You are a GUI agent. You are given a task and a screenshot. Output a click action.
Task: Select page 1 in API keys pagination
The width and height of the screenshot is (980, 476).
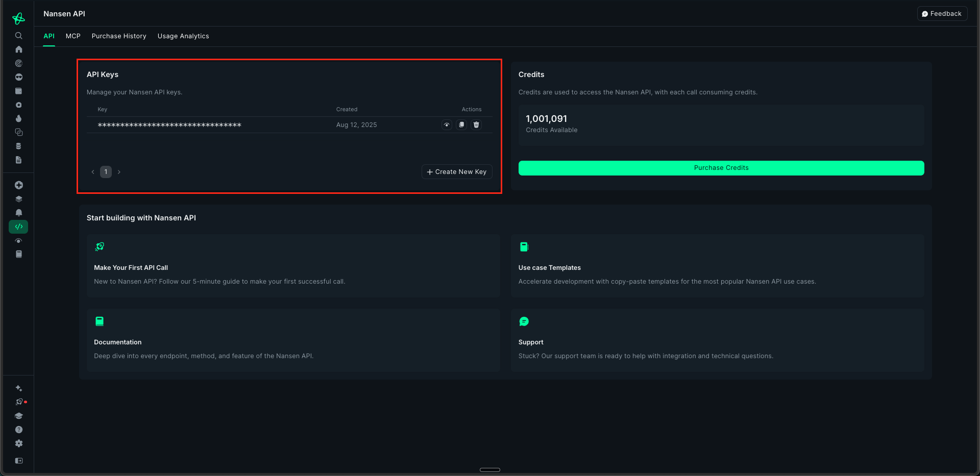[106, 172]
